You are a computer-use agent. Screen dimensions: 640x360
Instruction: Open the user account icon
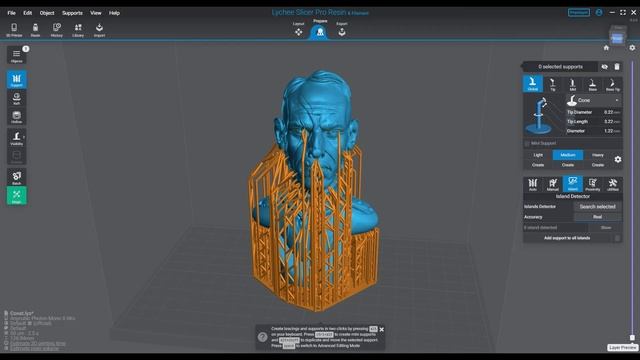599,13
